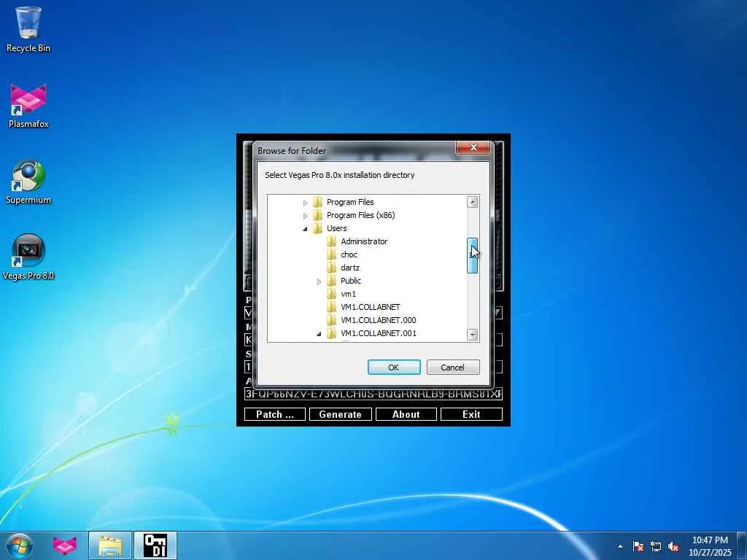Click the network status tray icon
The height and width of the screenshot is (560, 747).
pos(656,546)
